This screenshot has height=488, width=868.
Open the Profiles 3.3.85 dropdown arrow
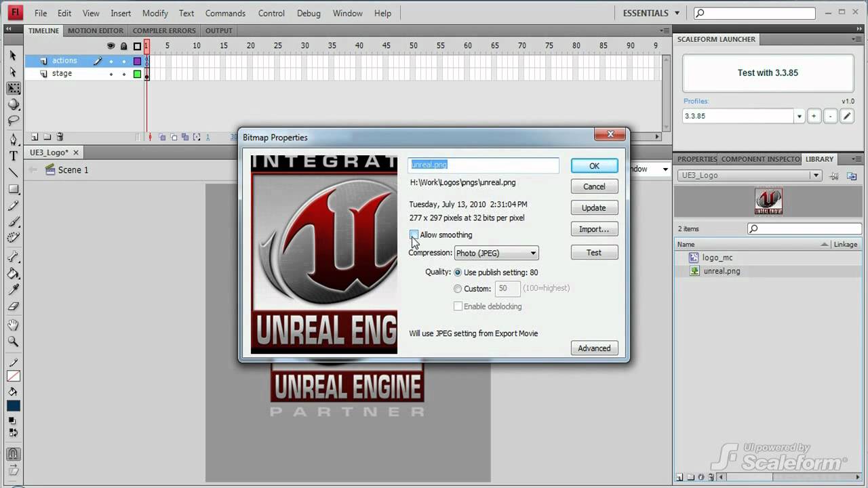click(x=799, y=116)
